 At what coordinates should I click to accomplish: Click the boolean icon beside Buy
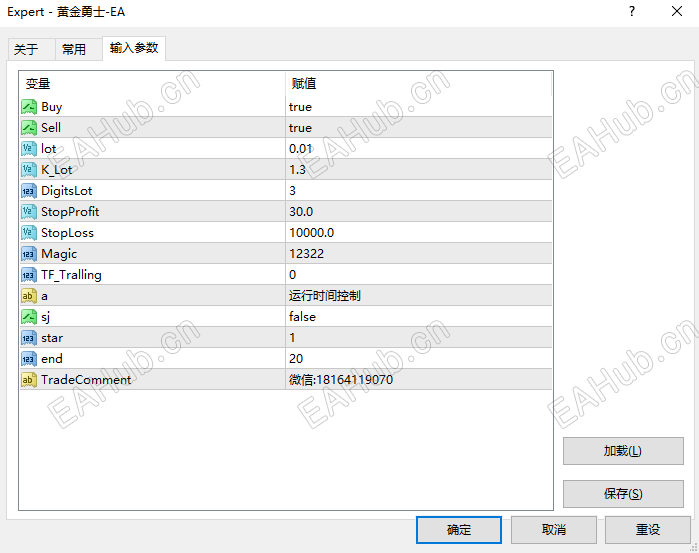[29, 107]
